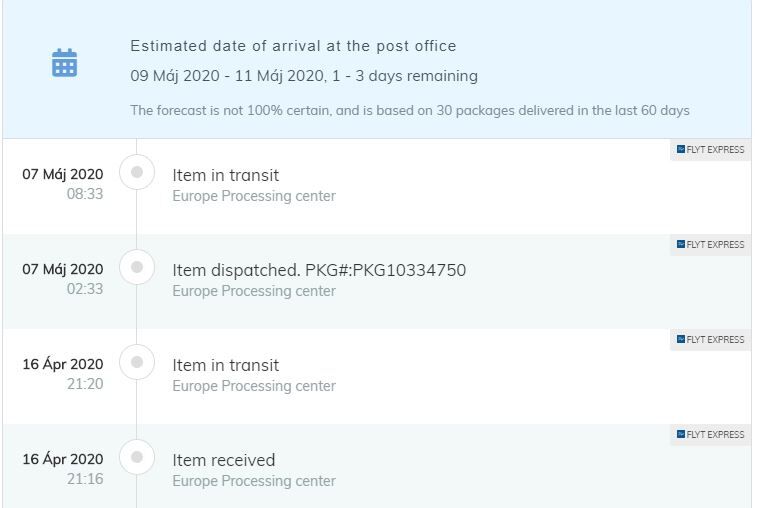Screen dimensions: 764x508
Task: Click the timeline dot for Item received
Action: [137, 457]
